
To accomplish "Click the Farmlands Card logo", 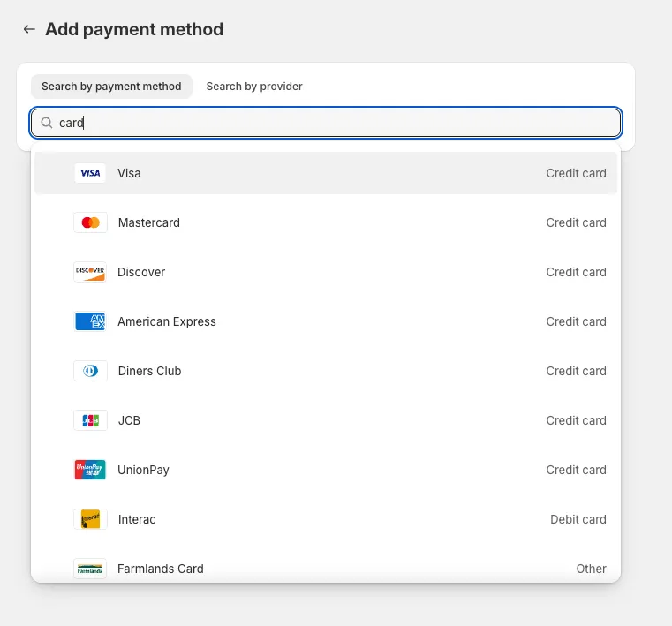I will pyautogui.click(x=90, y=569).
